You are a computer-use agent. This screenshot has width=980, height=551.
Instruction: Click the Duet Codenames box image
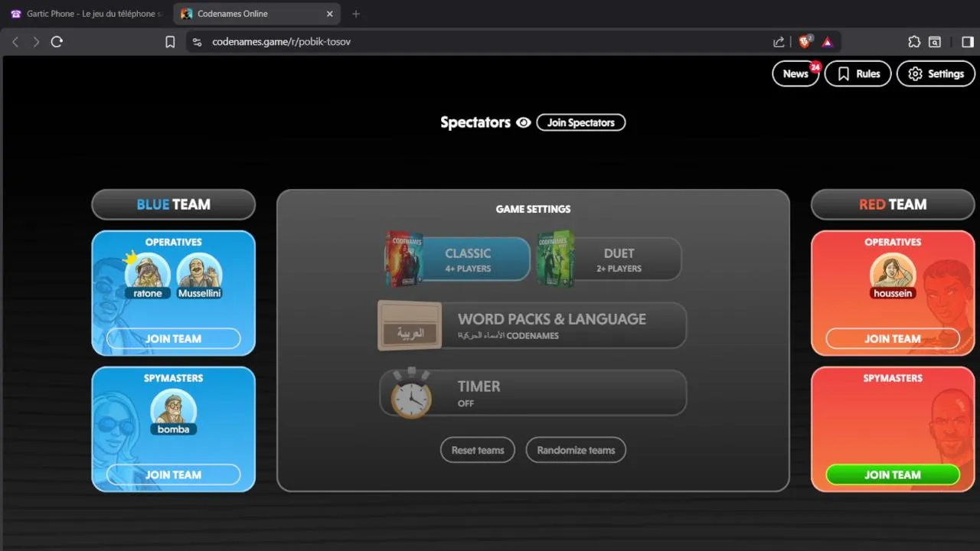555,259
